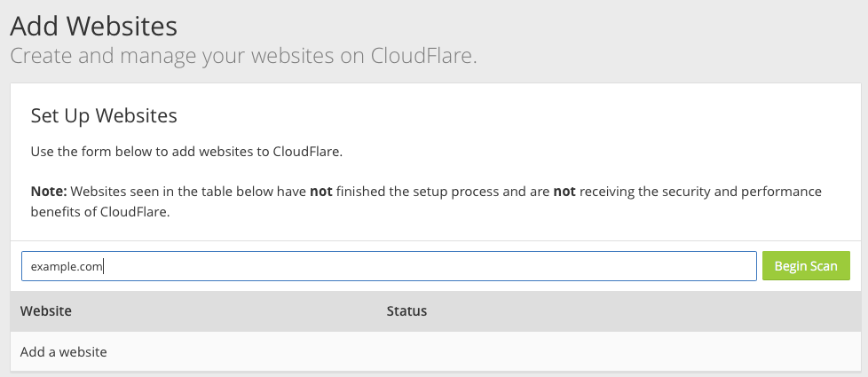Click the 'Add Websites' page title
The image size is (868, 377).
(94, 26)
